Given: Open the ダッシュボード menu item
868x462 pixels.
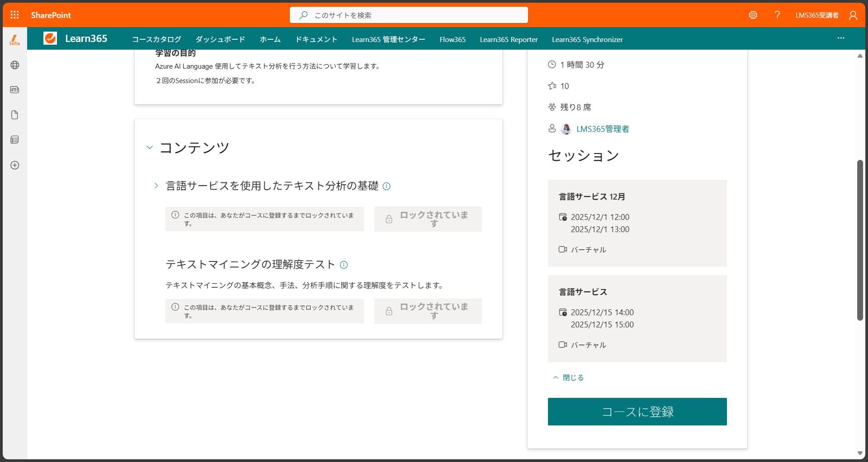Looking at the screenshot, I should pos(220,39).
